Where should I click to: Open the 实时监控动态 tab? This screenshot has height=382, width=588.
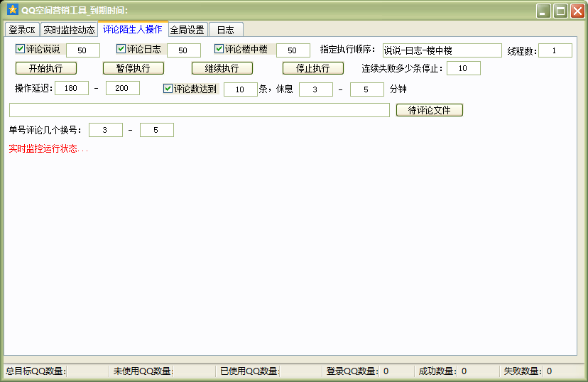[x=69, y=30]
